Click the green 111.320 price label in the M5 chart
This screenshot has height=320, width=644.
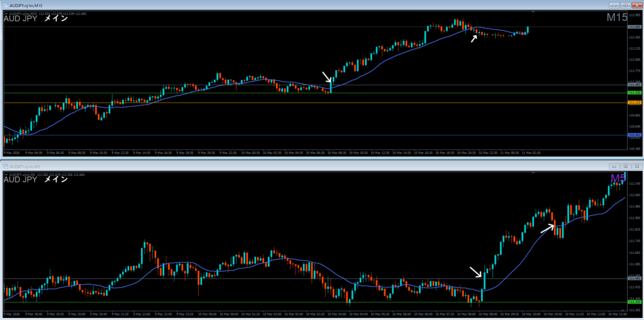coord(634,302)
